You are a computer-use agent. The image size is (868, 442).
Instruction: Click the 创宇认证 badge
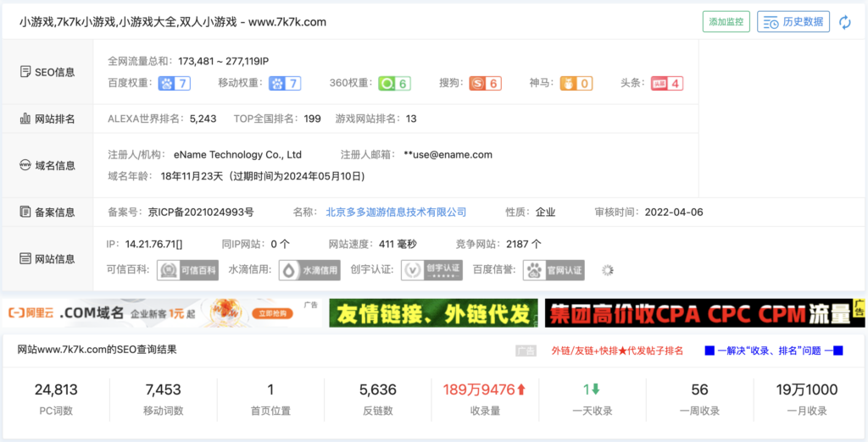[x=431, y=270]
